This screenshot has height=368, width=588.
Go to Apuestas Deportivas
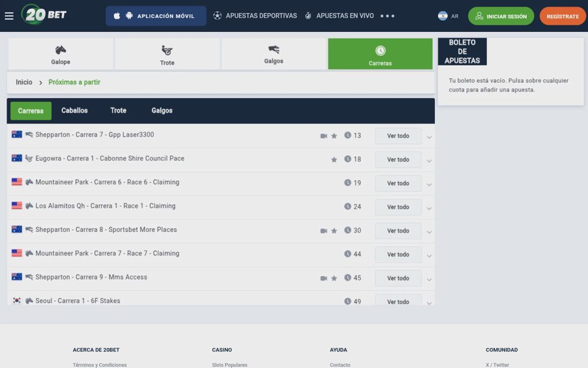(x=255, y=16)
